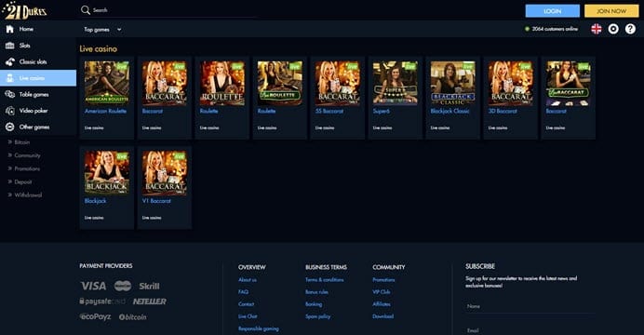This screenshot has width=644, height=335.
Task: Click the yellow JOIN NOW button
Action: [x=611, y=11]
